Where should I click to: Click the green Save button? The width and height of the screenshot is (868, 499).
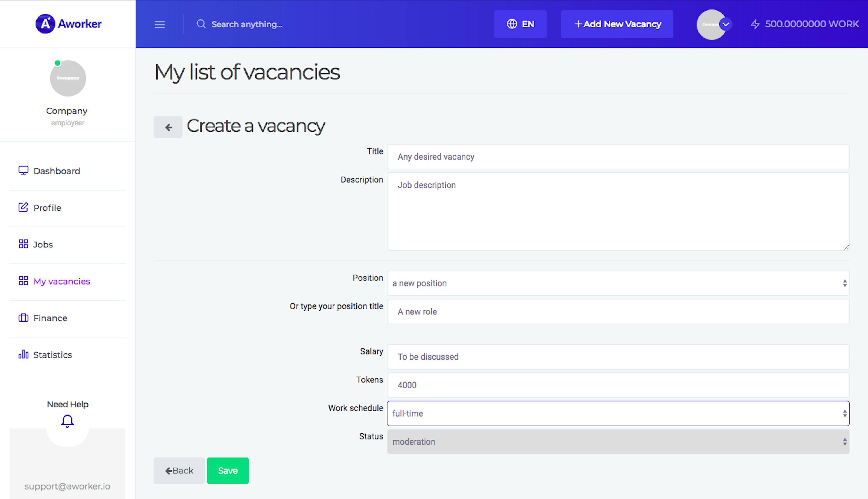pyautogui.click(x=228, y=471)
